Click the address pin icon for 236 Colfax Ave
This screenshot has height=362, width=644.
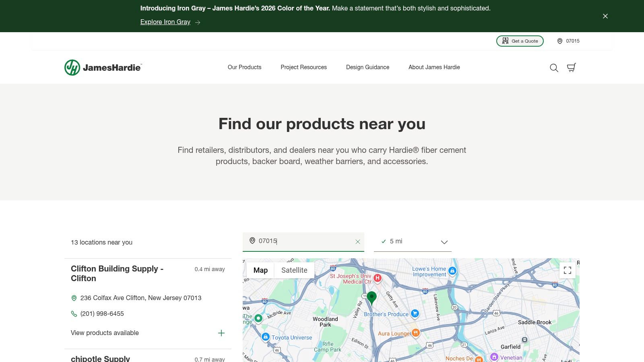coord(74,298)
